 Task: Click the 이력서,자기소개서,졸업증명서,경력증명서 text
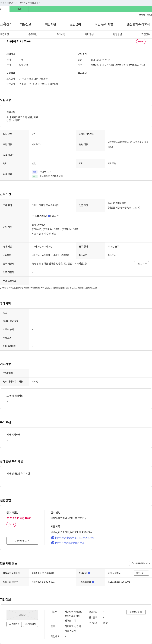[x=72, y=532]
